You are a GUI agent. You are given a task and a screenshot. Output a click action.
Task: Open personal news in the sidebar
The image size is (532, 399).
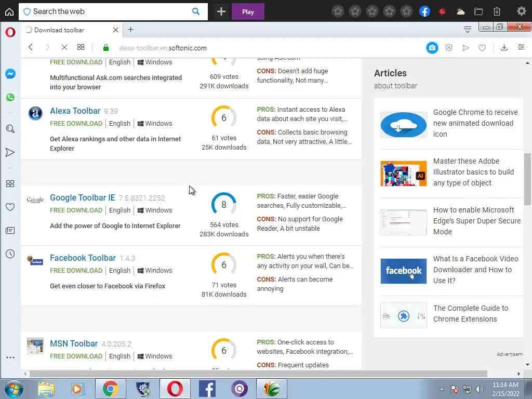[x=10, y=231]
